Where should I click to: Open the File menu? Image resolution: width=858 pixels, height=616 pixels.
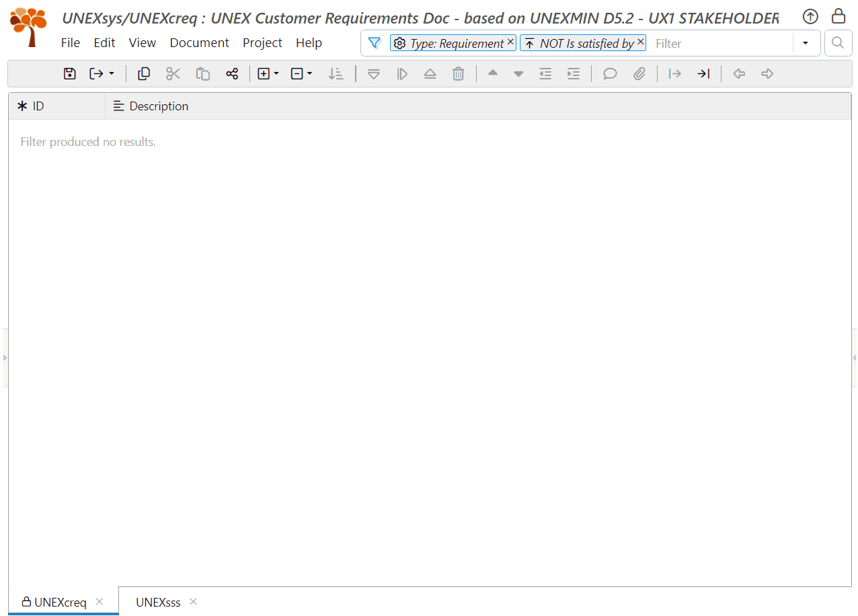tap(71, 42)
